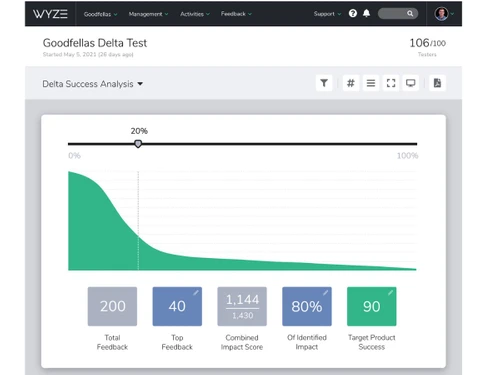Viewport: 500px width, 375px height.
Task: Open the Activities menu
Action: coord(195,14)
